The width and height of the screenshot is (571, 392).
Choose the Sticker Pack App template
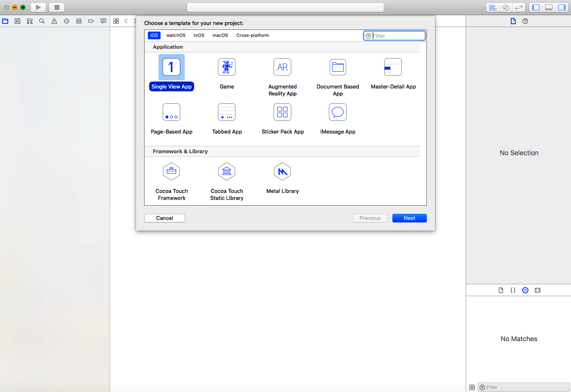[283, 119]
